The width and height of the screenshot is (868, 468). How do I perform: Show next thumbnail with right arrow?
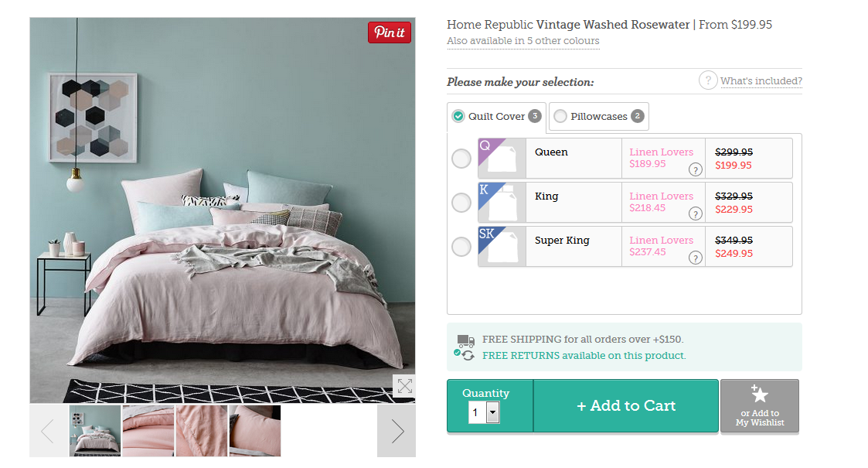click(x=397, y=431)
